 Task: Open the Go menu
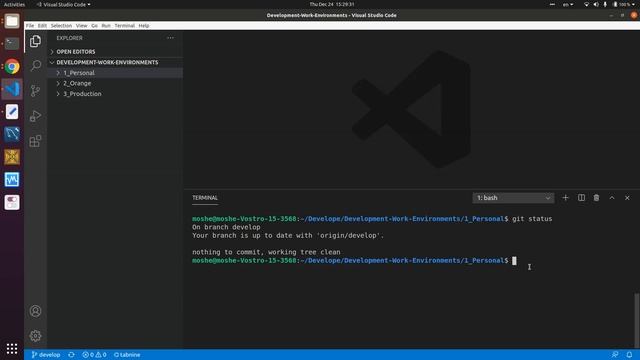pos(94,26)
